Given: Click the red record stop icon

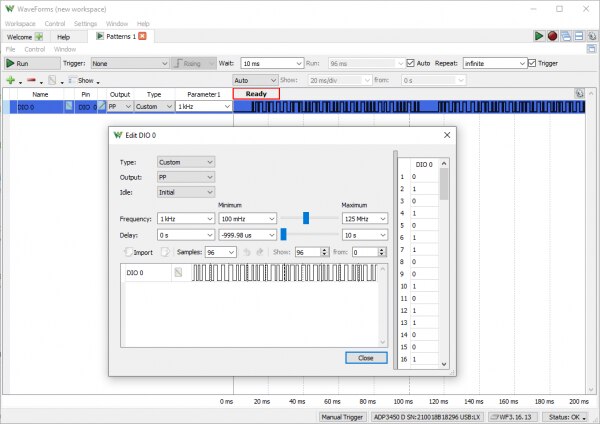Looking at the screenshot, I should (552, 36).
